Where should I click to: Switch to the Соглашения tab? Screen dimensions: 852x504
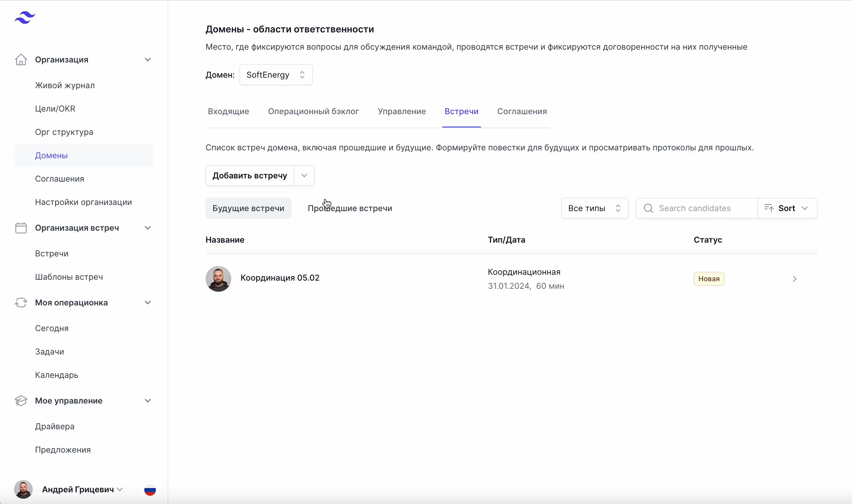click(x=521, y=111)
